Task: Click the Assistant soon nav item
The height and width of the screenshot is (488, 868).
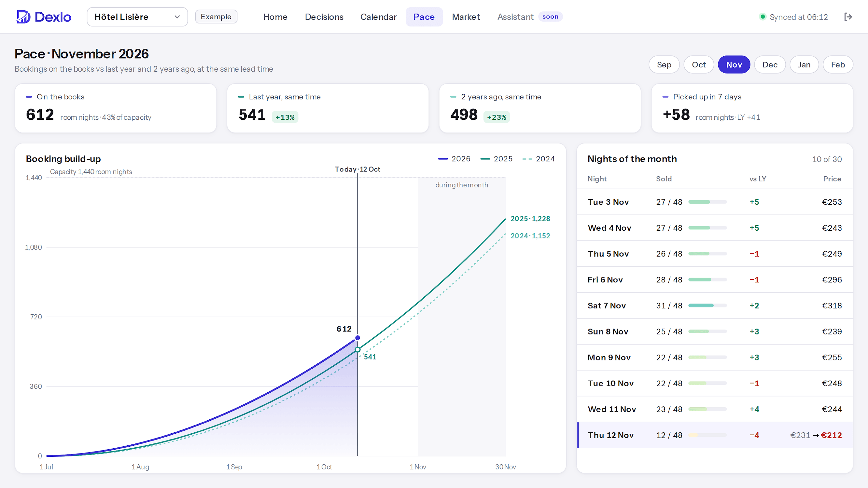Action: [x=530, y=17]
